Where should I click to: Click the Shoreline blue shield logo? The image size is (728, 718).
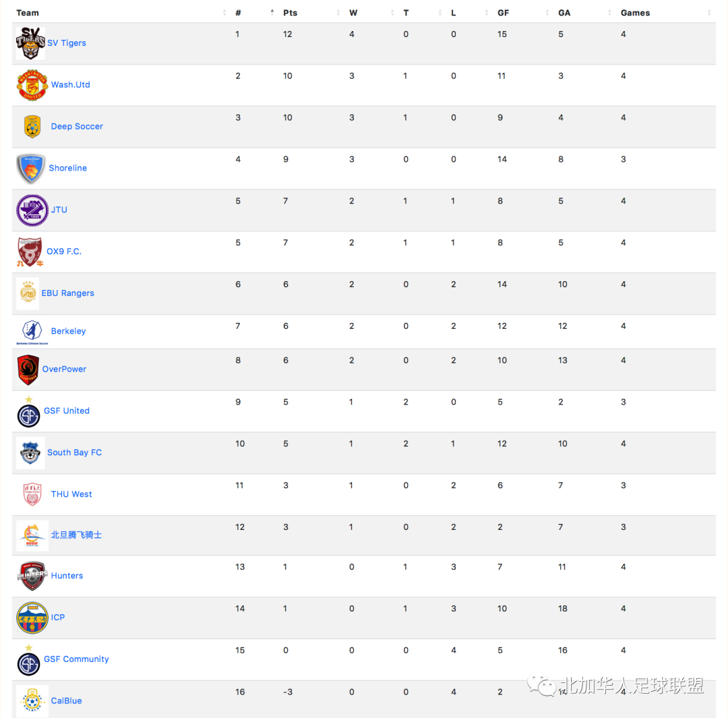[30, 168]
